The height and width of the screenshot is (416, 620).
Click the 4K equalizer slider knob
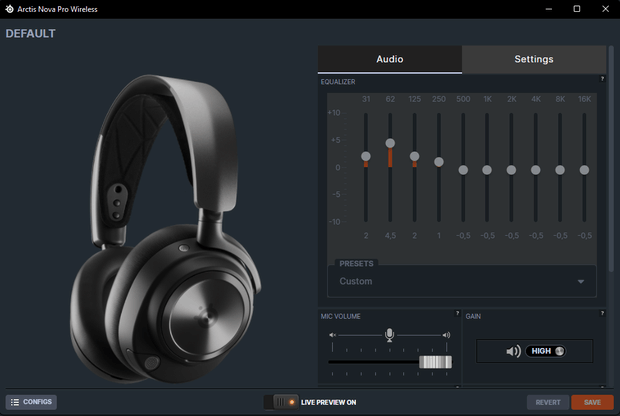[x=535, y=170]
